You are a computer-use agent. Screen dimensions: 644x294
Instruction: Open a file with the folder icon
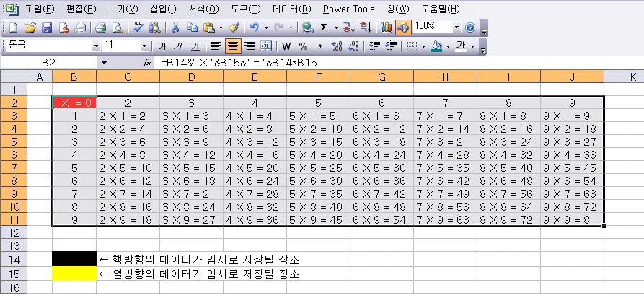(x=30, y=27)
